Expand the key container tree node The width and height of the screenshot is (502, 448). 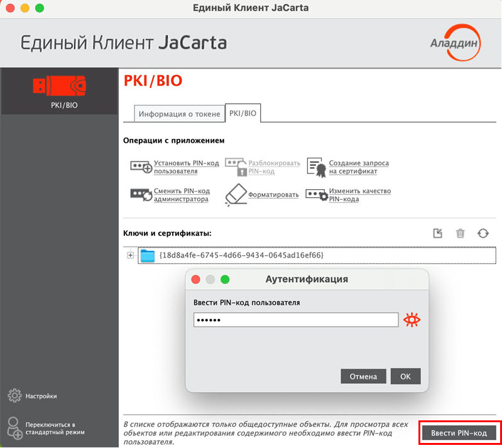pyautogui.click(x=131, y=255)
